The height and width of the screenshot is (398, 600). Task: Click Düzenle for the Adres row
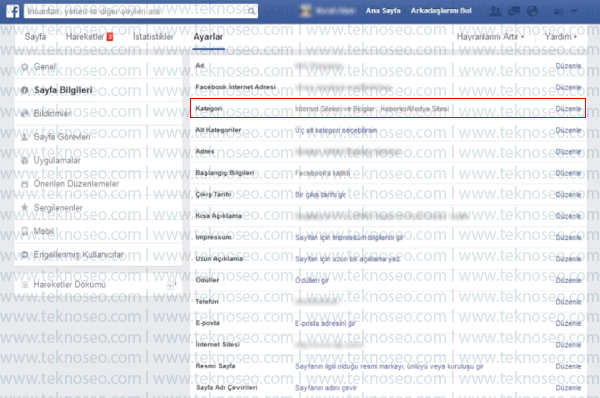click(568, 152)
